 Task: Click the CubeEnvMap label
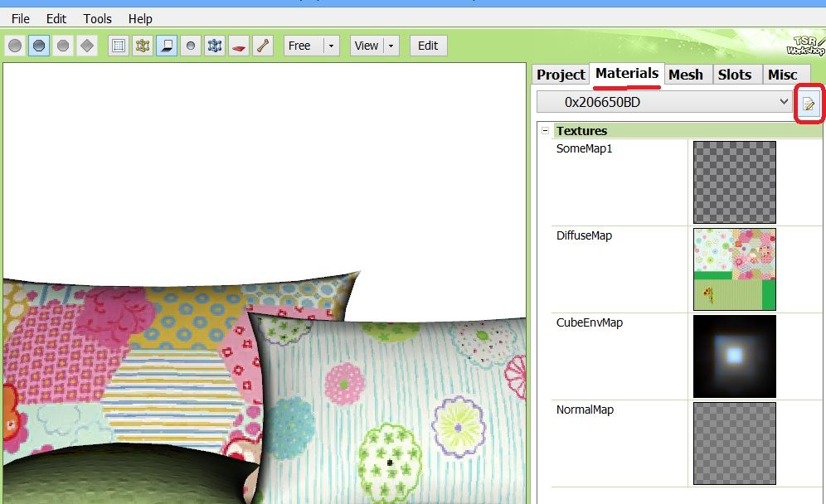pos(590,322)
